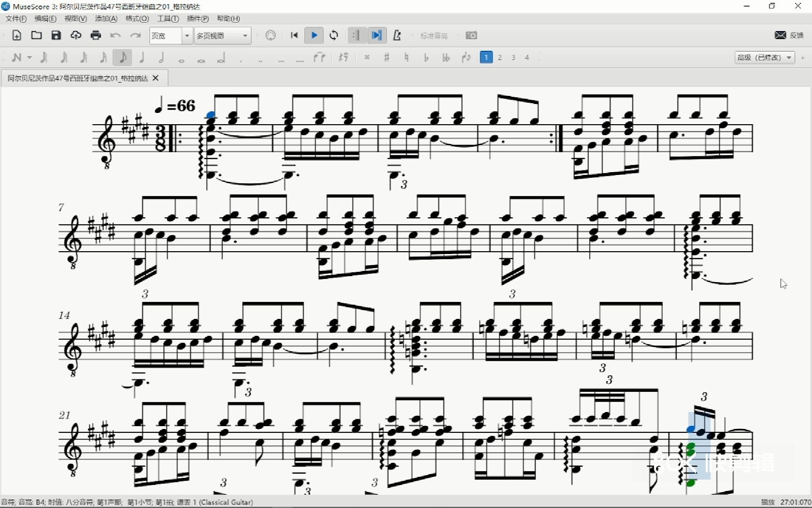Open the 帮助(H) menu
812x508 pixels.
(x=228, y=18)
